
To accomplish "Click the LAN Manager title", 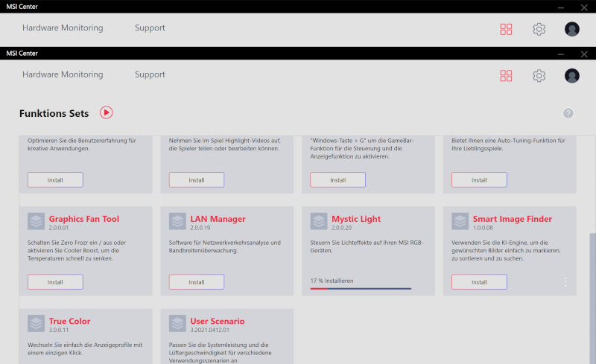I will point(218,219).
